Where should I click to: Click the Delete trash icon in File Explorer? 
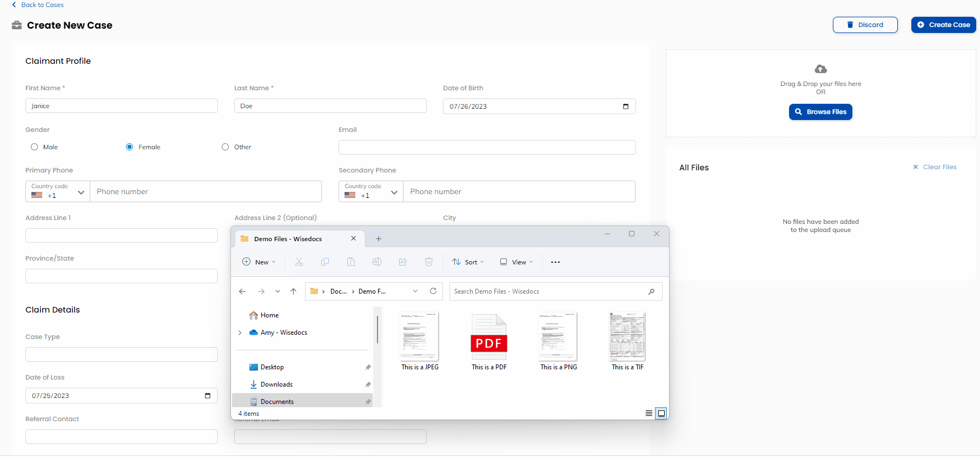click(x=429, y=262)
